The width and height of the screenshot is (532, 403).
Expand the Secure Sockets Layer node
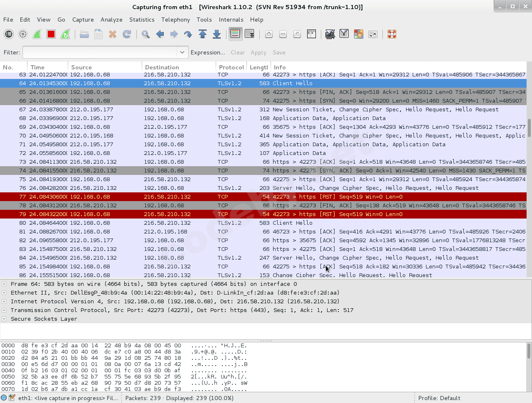[x=4, y=319]
